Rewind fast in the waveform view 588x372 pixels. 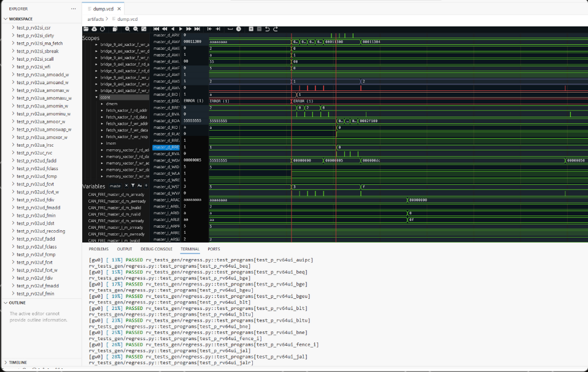click(x=164, y=29)
